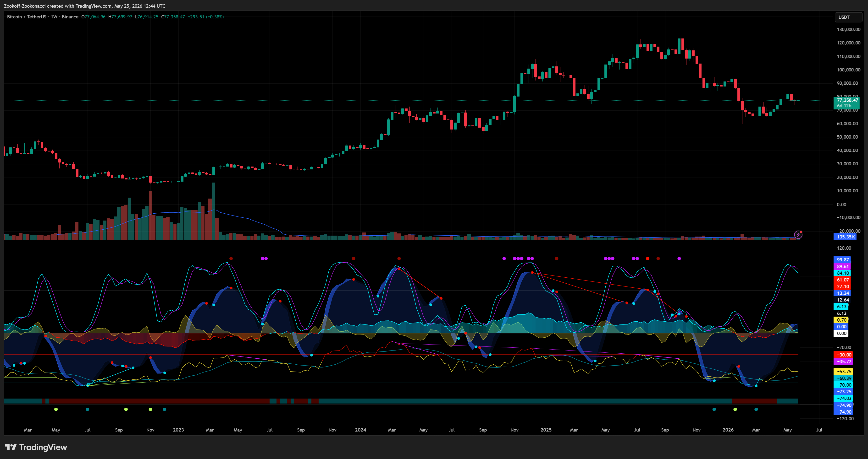This screenshot has width=868, height=459.
Task: Click the blue 99.87 indicator value
Action: point(842,260)
